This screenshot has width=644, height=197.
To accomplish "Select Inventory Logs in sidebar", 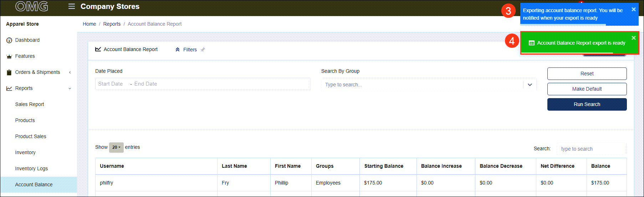I will click(x=31, y=168).
